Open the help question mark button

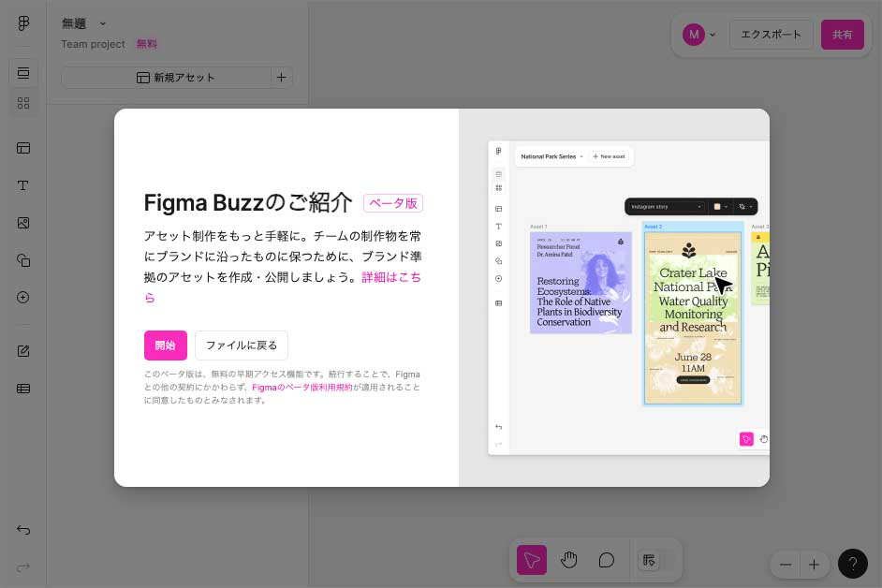point(852,564)
